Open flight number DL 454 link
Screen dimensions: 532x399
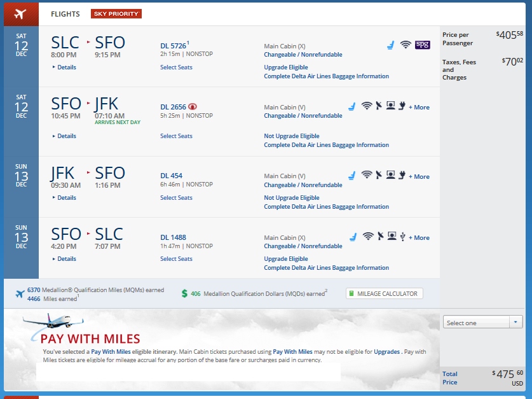[172, 176]
